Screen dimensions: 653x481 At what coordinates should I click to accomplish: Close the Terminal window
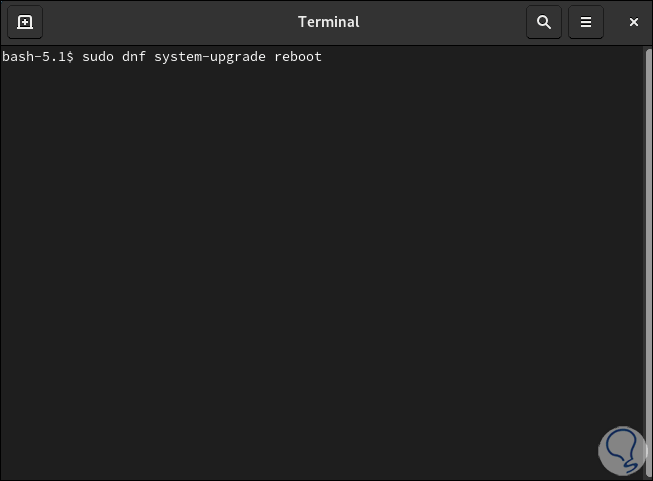tap(633, 22)
